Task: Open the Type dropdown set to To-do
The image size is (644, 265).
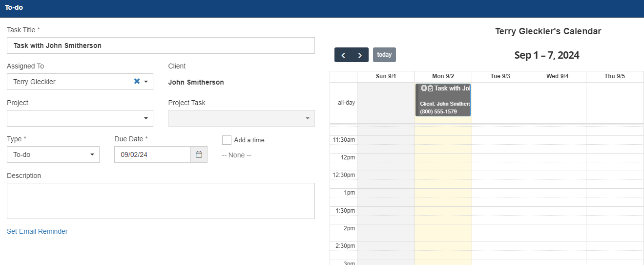Action: pyautogui.click(x=53, y=155)
